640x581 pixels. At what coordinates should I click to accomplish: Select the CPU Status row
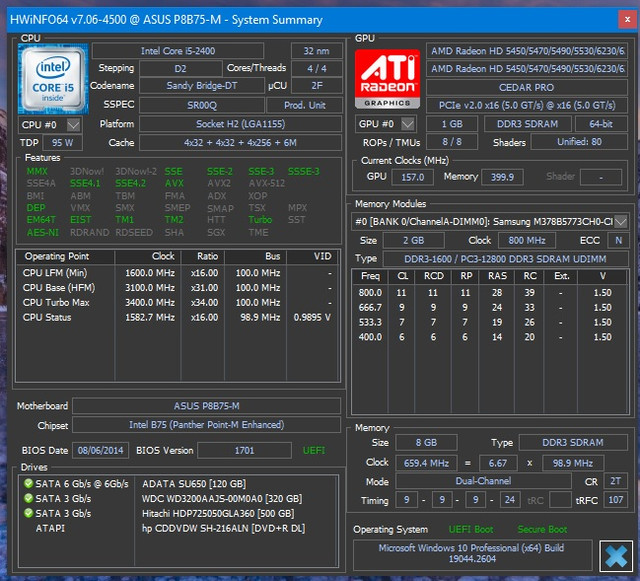click(178, 317)
